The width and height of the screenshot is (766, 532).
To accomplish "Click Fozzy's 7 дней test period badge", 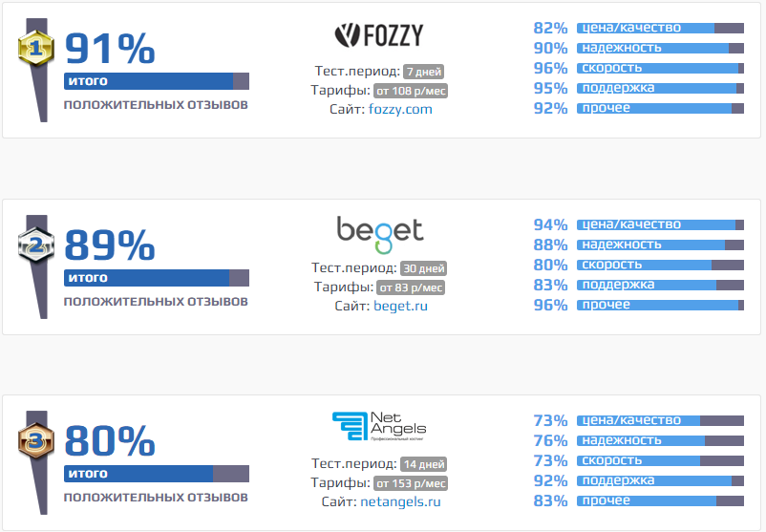I will click(x=423, y=72).
